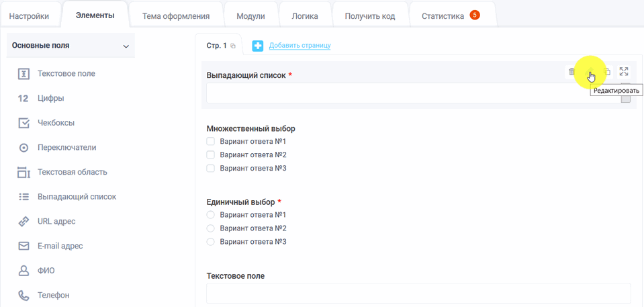Click the copy icon on Стр. 1 tab
The image size is (644, 307).
pyautogui.click(x=233, y=46)
